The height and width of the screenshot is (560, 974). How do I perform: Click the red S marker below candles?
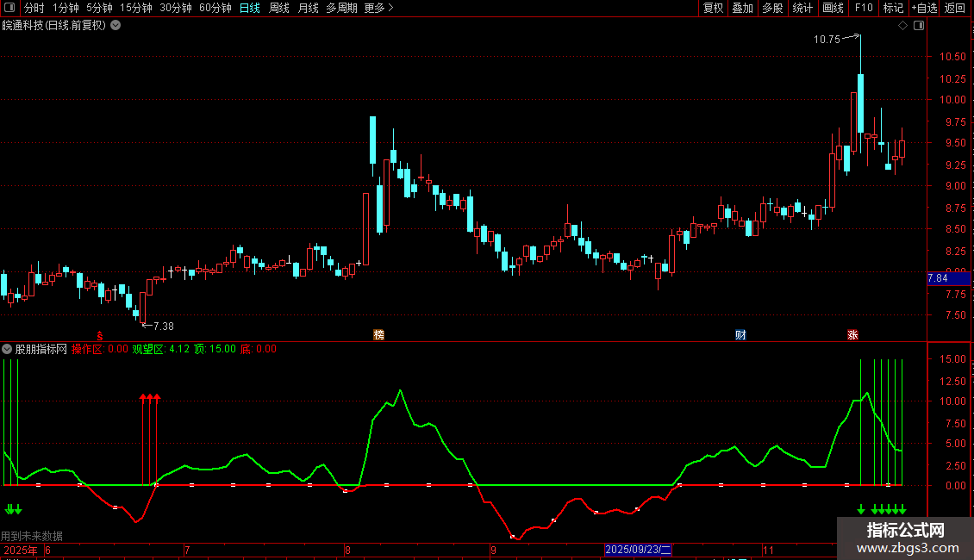100,335
